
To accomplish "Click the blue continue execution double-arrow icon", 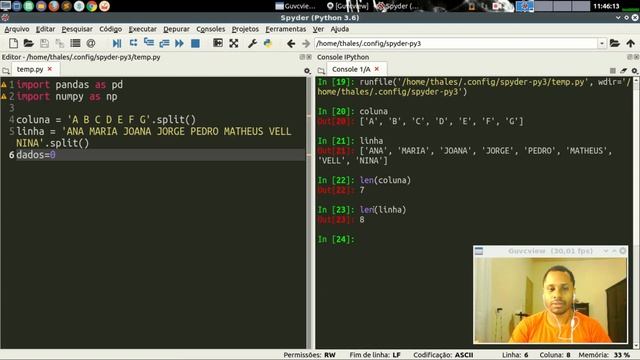I will click(179, 43).
